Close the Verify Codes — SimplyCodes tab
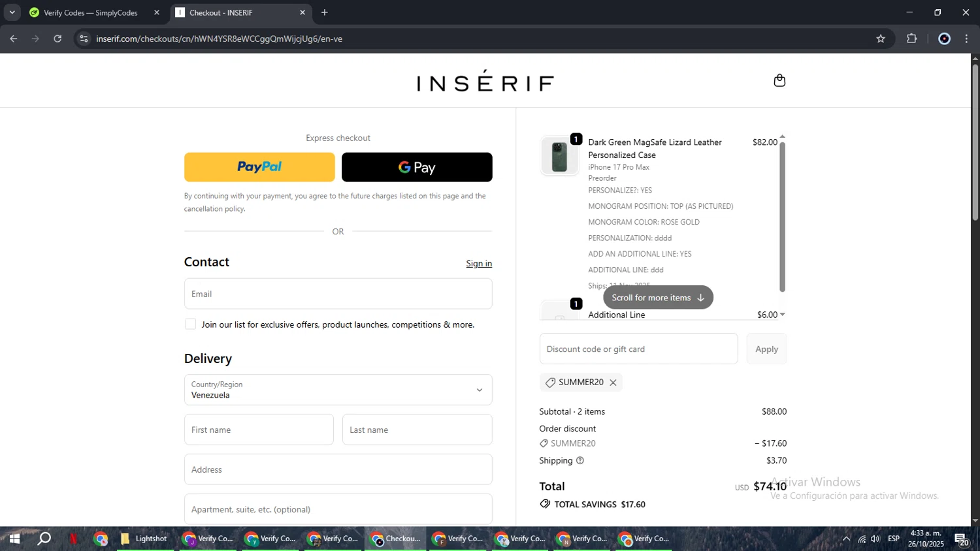Image resolution: width=980 pixels, height=551 pixels. pyautogui.click(x=157, y=12)
